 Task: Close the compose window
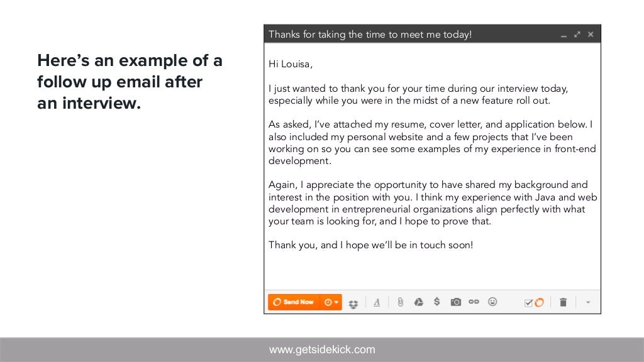(591, 35)
